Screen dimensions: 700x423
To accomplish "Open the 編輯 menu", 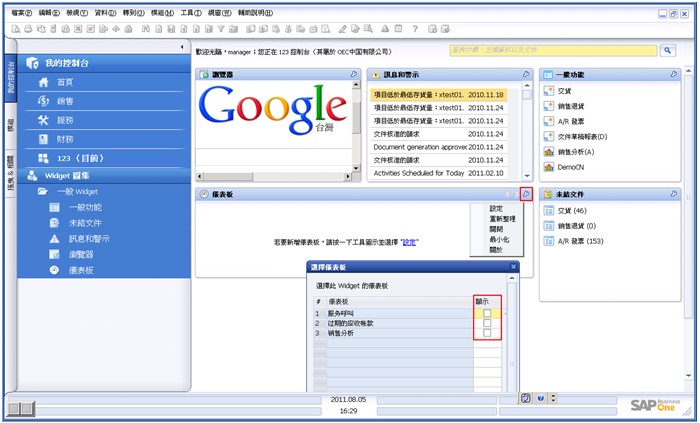I will pos(49,13).
